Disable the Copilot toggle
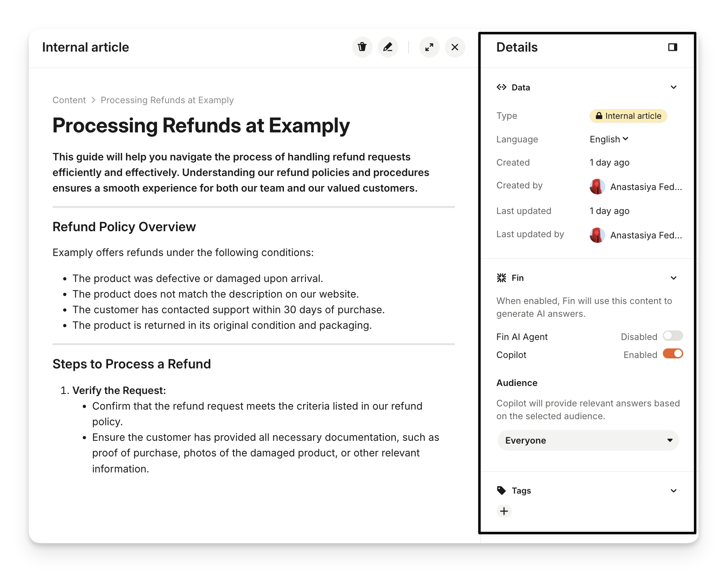 point(673,354)
